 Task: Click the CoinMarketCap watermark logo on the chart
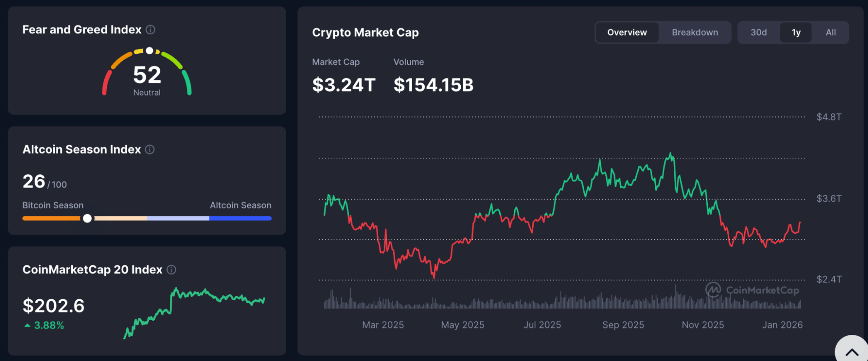[x=713, y=290]
